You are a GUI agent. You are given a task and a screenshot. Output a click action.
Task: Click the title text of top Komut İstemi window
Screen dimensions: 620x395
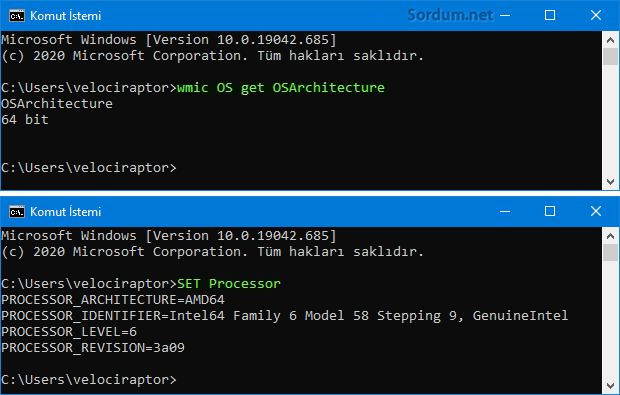coord(66,16)
